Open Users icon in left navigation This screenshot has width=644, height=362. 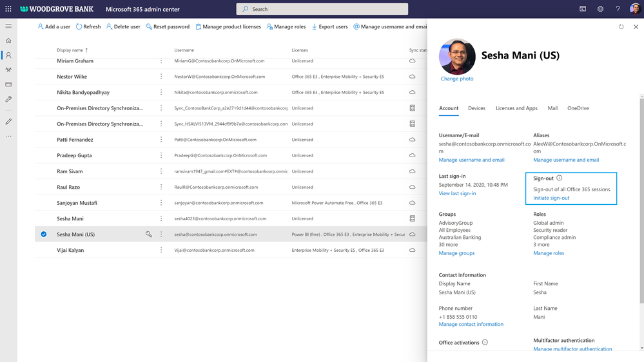[x=8, y=55]
